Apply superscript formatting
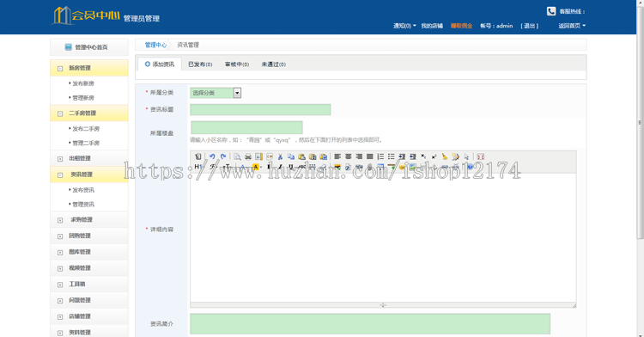The width and height of the screenshot is (644, 337). pyautogui.click(x=434, y=156)
